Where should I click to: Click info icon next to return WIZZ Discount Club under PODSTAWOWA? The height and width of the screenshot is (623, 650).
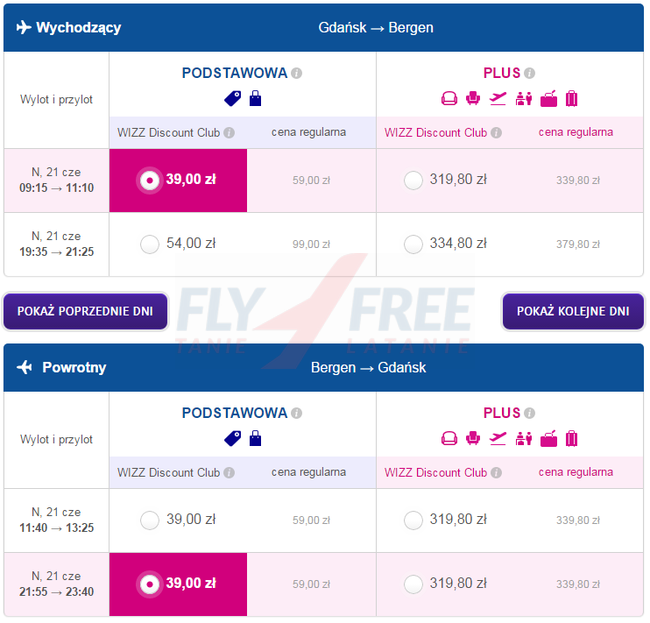coord(229,473)
